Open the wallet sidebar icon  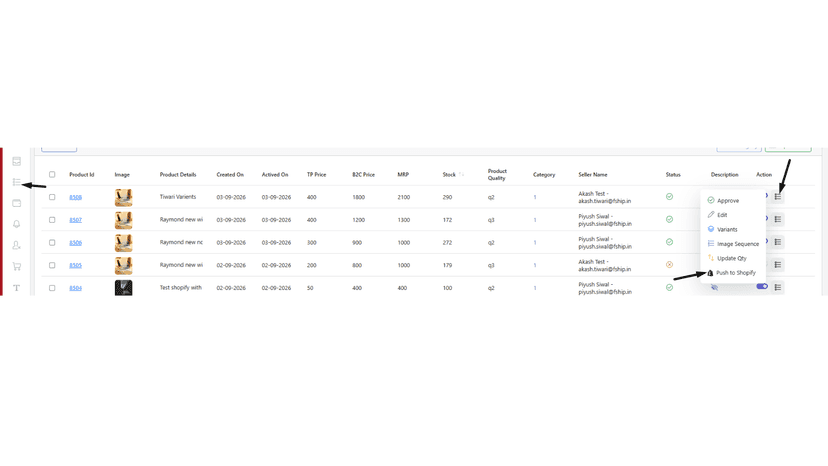[x=16, y=203]
